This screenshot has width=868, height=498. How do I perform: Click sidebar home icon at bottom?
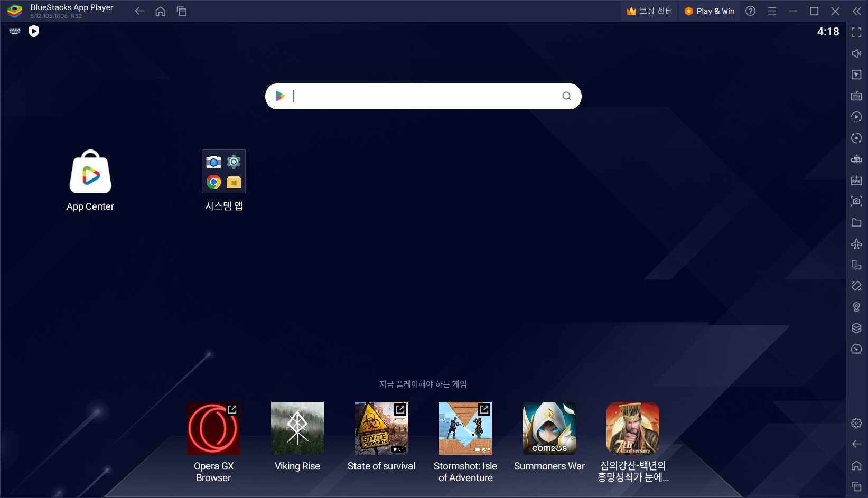pyautogui.click(x=856, y=465)
